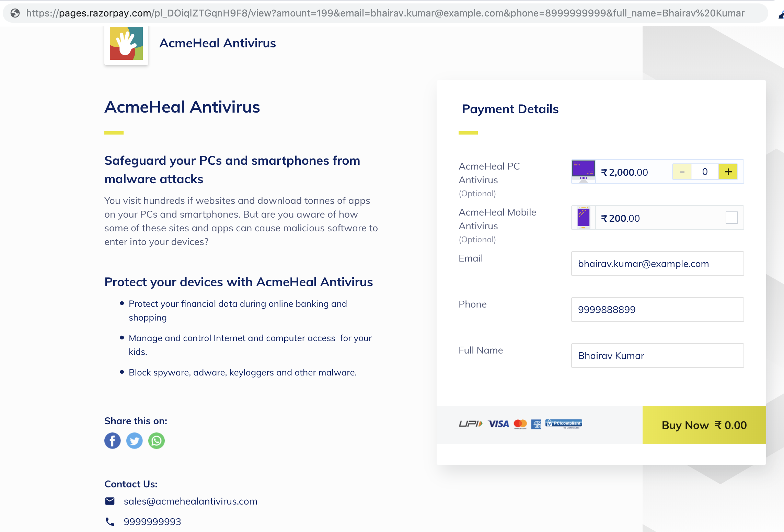784x532 pixels.
Task: Share page on Facebook icon
Action: click(113, 440)
